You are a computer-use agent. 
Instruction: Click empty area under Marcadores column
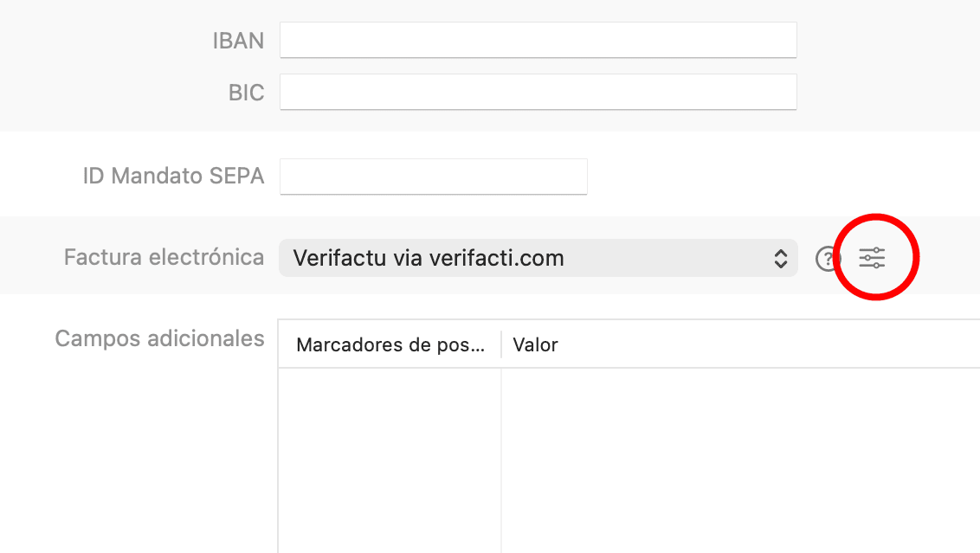390,467
